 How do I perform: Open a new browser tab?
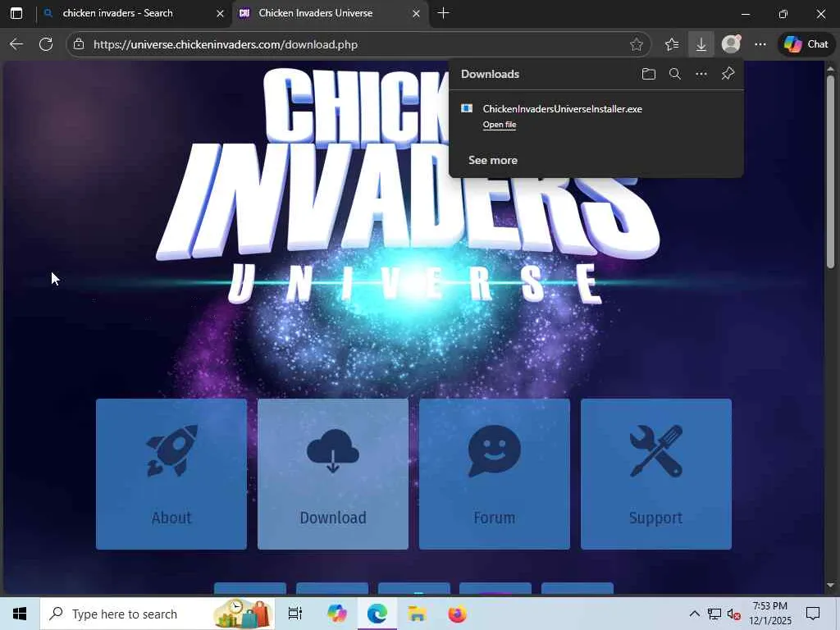coord(443,13)
